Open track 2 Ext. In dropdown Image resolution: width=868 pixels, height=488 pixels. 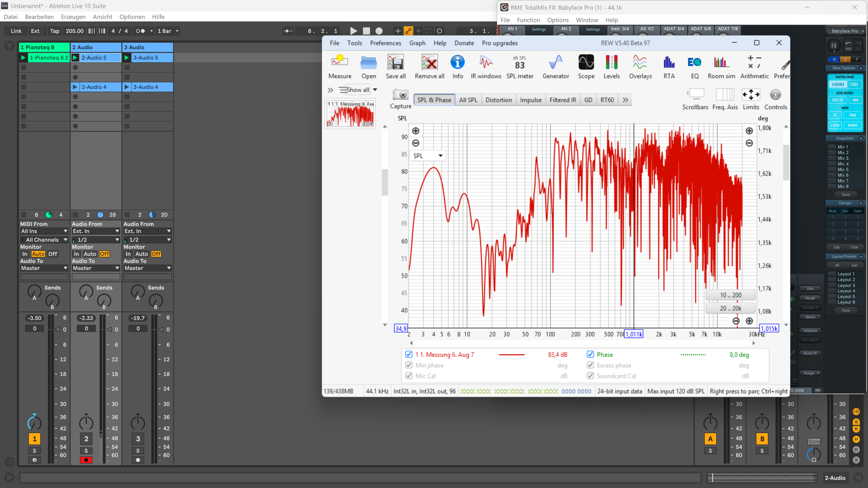96,231
